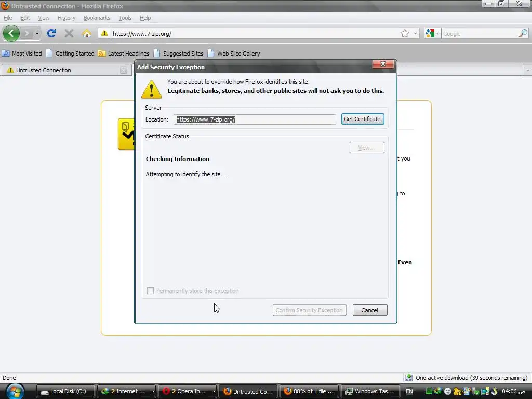The image size is (532, 399).
Task: Click the Firefox icon in the title bar
Action: pyautogui.click(x=5, y=5)
